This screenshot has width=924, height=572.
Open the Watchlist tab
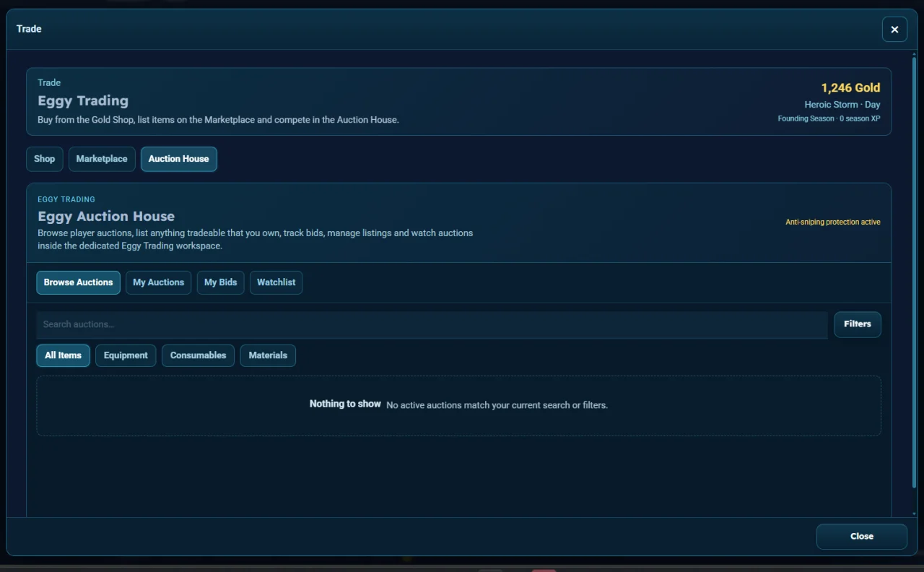pos(276,282)
